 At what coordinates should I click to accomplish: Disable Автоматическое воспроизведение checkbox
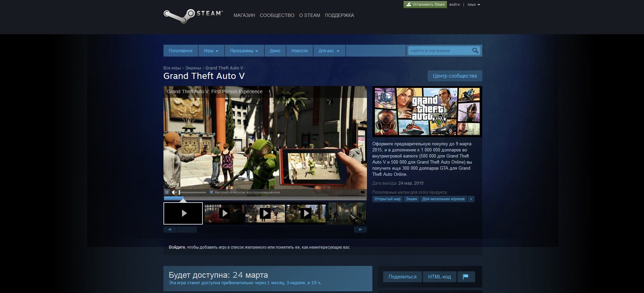(211, 192)
